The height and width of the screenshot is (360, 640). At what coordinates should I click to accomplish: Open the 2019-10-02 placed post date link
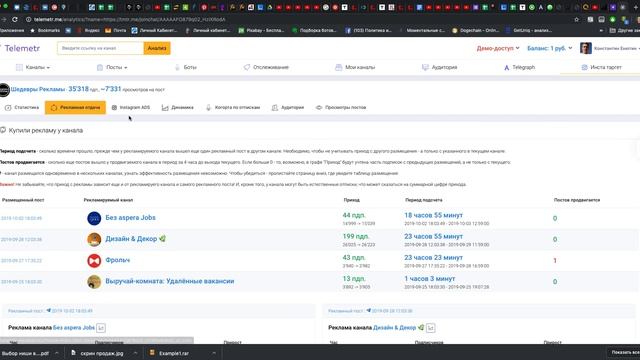click(21, 218)
